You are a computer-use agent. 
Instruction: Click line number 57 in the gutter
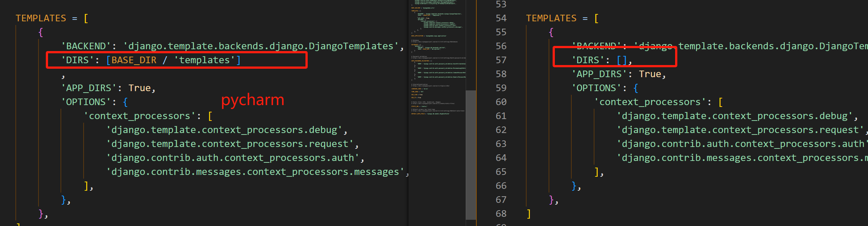tap(501, 60)
